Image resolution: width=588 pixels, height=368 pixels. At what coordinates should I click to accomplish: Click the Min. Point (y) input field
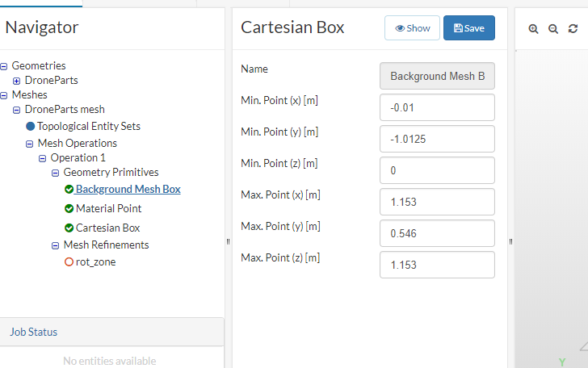(436, 139)
